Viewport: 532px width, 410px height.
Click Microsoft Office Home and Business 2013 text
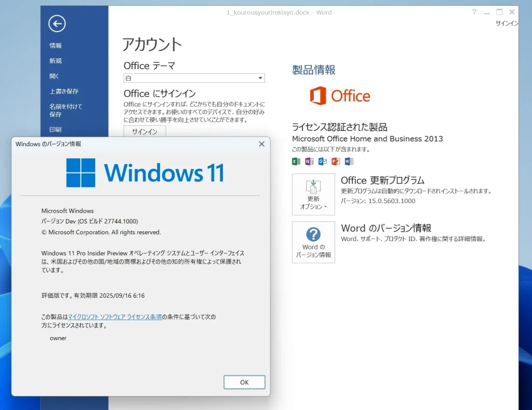pyautogui.click(x=367, y=139)
